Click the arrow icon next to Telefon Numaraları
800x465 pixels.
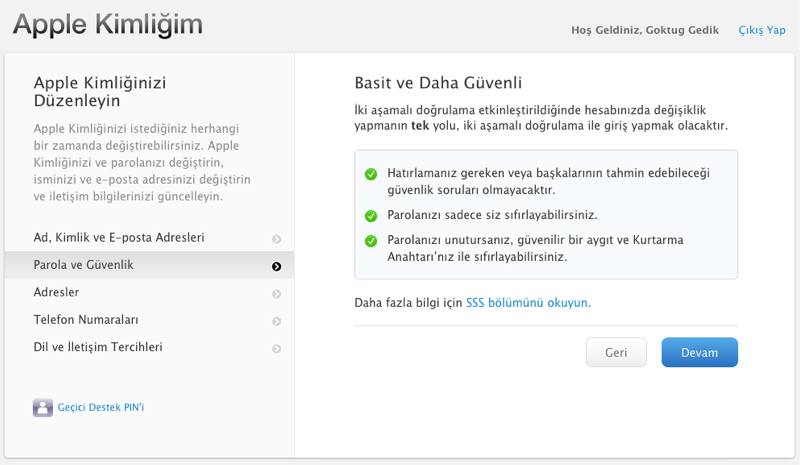tap(276, 321)
